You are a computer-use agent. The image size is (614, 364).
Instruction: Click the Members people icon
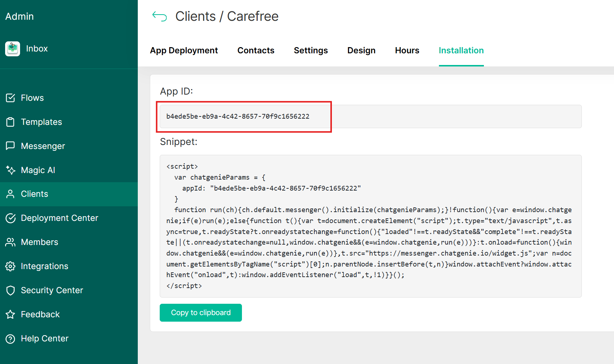11,242
